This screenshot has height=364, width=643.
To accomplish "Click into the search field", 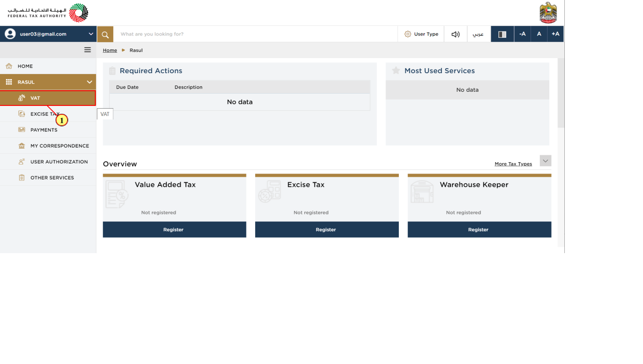I will coord(256,34).
